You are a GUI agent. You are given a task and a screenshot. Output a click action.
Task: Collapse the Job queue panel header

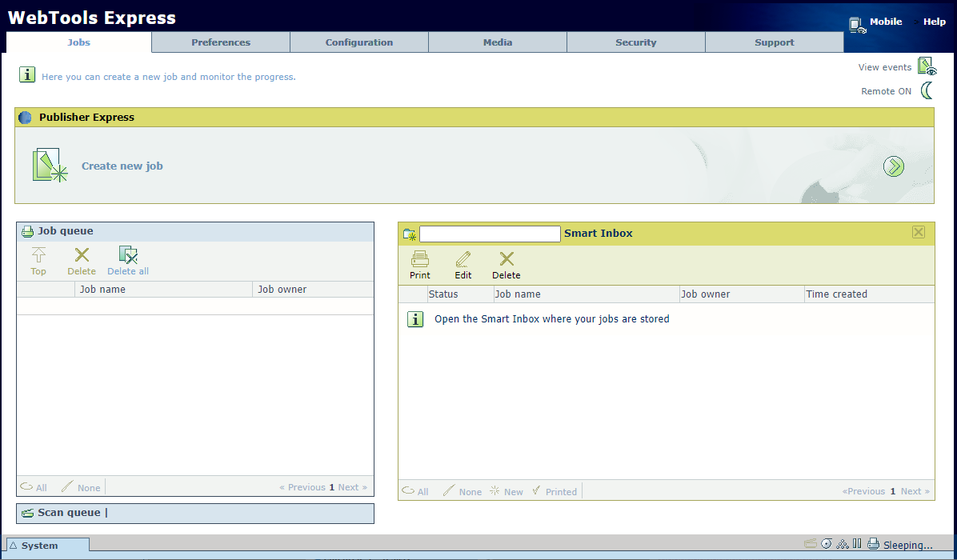pyautogui.click(x=66, y=231)
